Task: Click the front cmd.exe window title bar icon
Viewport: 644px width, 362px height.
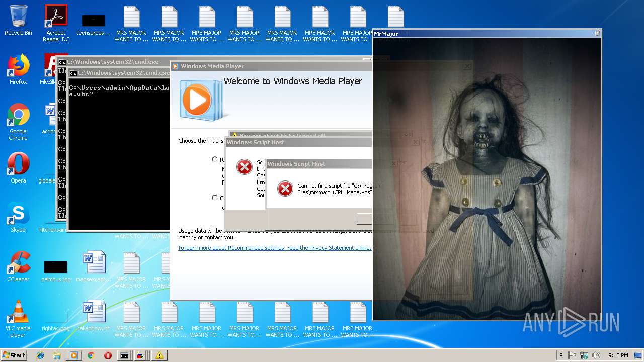Action: pyautogui.click(x=73, y=73)
